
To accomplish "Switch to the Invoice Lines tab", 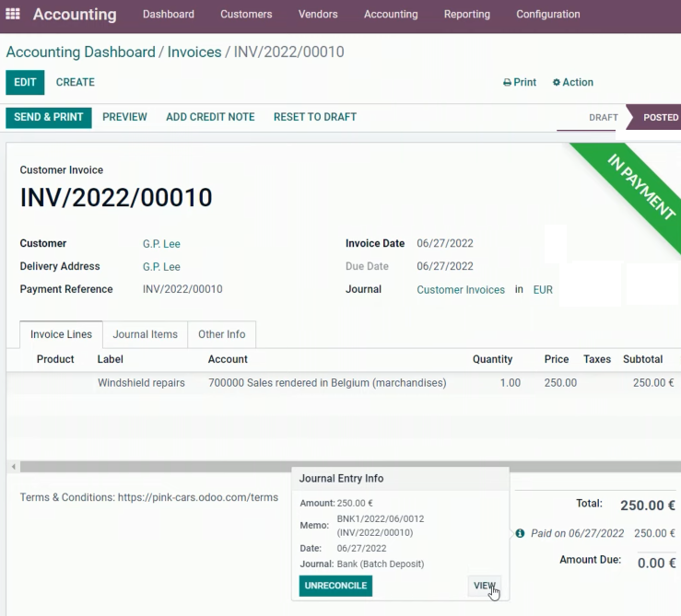I will [61, 334].
